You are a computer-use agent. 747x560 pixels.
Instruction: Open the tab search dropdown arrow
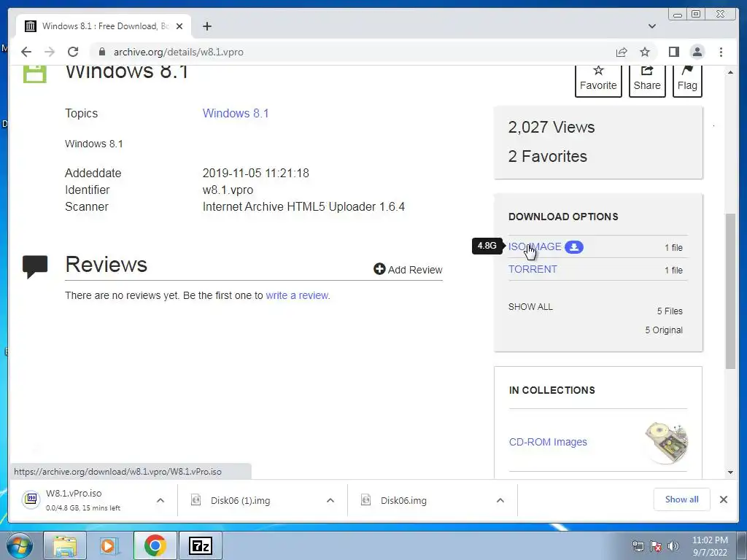tap(652, 26)
